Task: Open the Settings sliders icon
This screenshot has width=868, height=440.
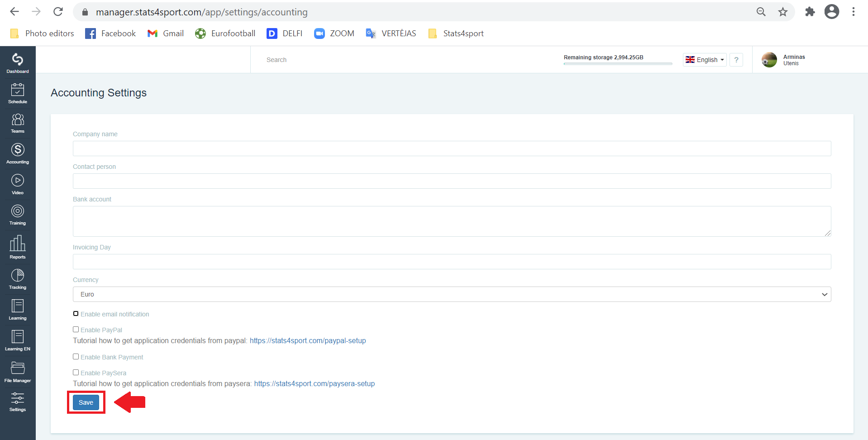Action: point(18,402)
